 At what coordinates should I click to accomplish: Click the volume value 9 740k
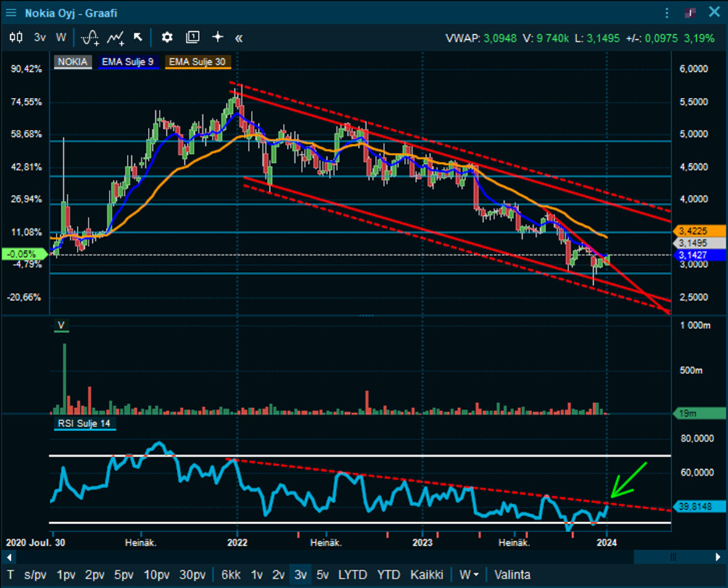(553, 38)
